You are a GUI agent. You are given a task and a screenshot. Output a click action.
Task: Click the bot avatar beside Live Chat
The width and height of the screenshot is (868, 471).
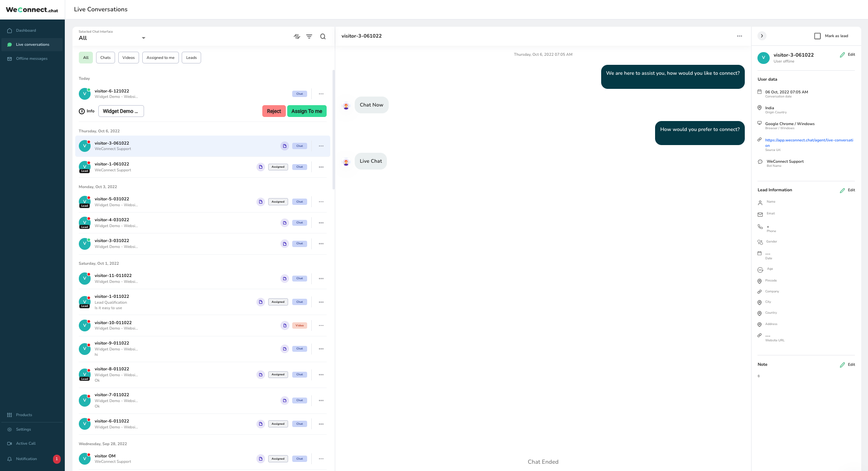(346, 162)
